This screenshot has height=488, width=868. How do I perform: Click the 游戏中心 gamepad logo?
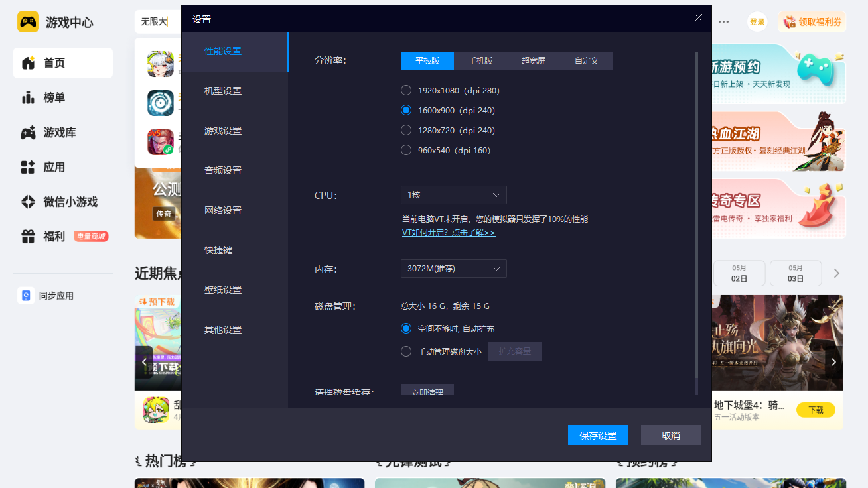coord(28,22)
